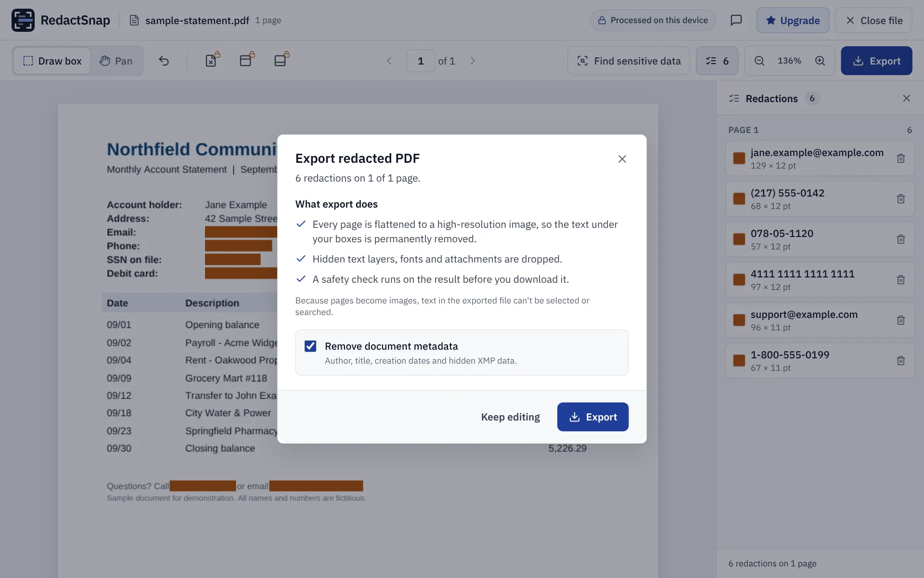Click the Processed on this device badge
This screenshot has width=924, height=578.
click(x=653, y=20)
